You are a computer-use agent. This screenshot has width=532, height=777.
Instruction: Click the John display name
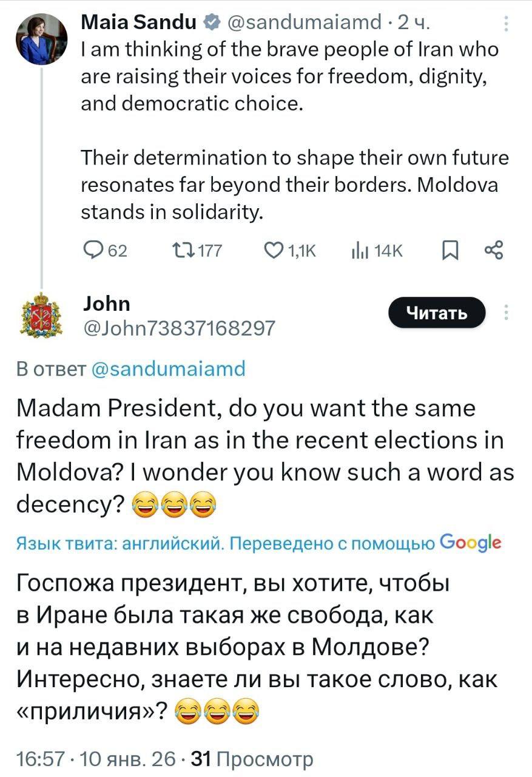pyautogui.click(x=106, y=304)
